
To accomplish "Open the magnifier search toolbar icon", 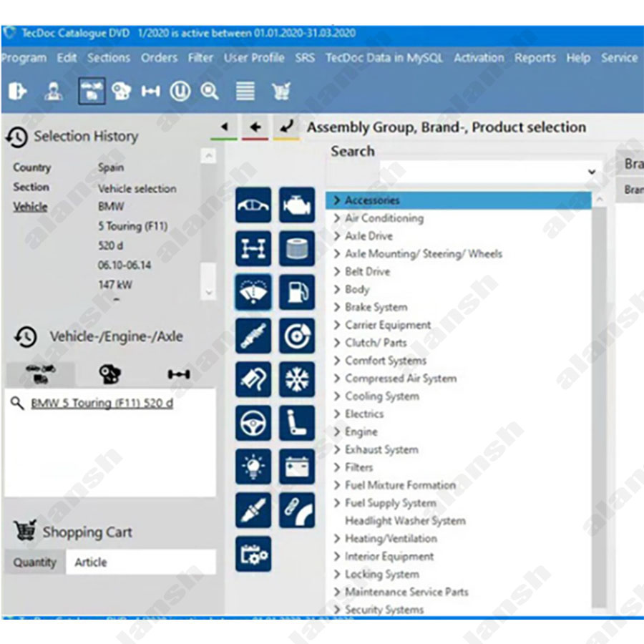I will [x=210, y=91].
